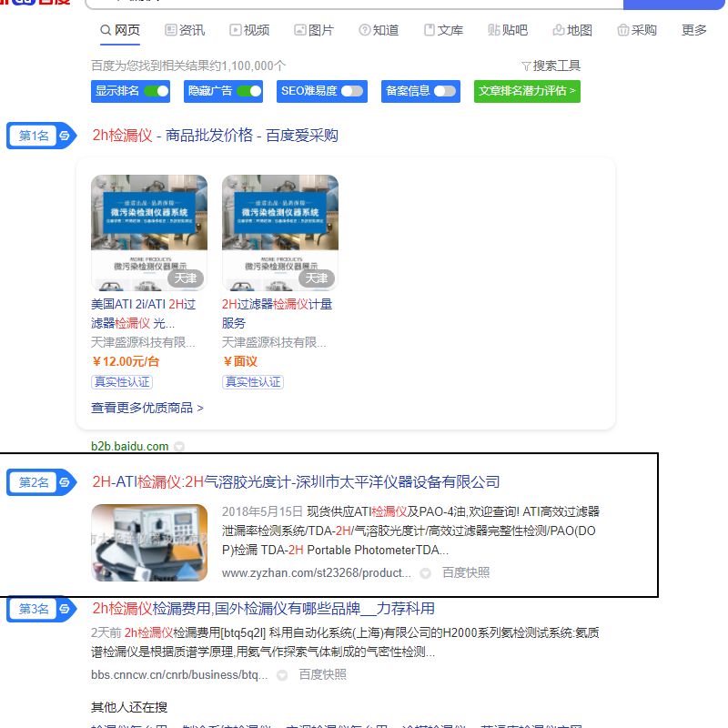Open the 更多 more menu
The image size is (728, 728).
pyautogui.click(x=693, y=30)
